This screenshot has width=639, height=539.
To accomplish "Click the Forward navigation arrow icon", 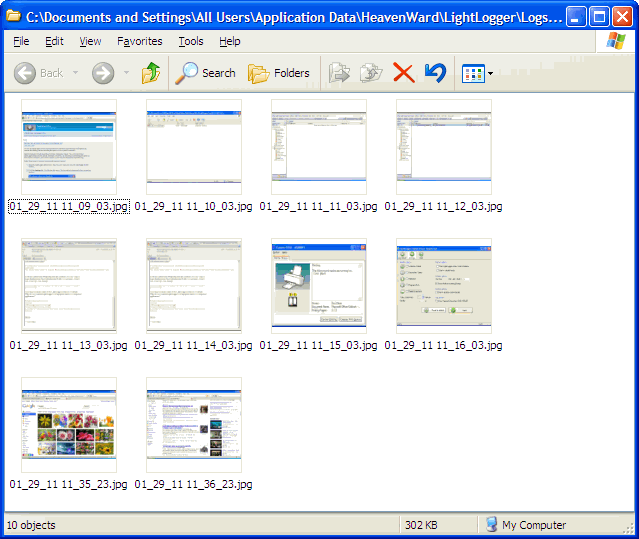I will pos(103,73).
